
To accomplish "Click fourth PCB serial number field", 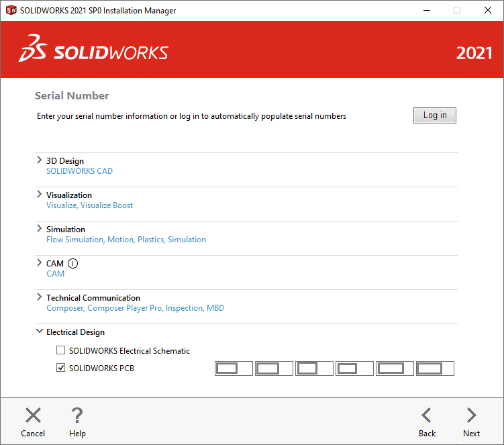I will click(354, 368).
